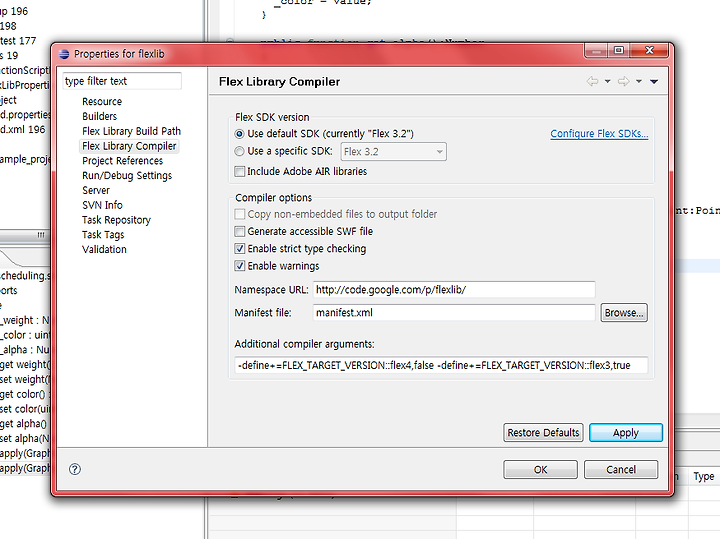The image size is (720, 539).
Task: Click the Namespace URL field
Action: [x=454, y=290]
